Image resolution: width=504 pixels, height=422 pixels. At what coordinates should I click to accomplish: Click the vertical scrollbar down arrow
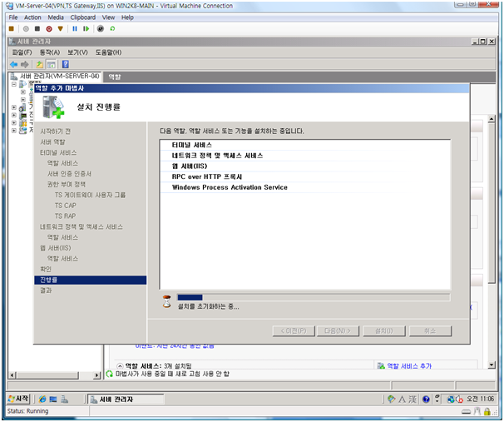coord(492,365)
